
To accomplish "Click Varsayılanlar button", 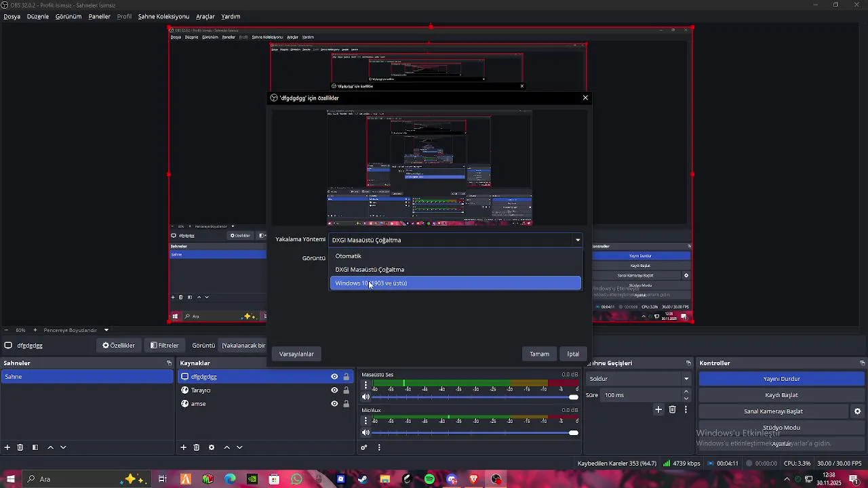I will pyautogui.click(x=296, y=354).
